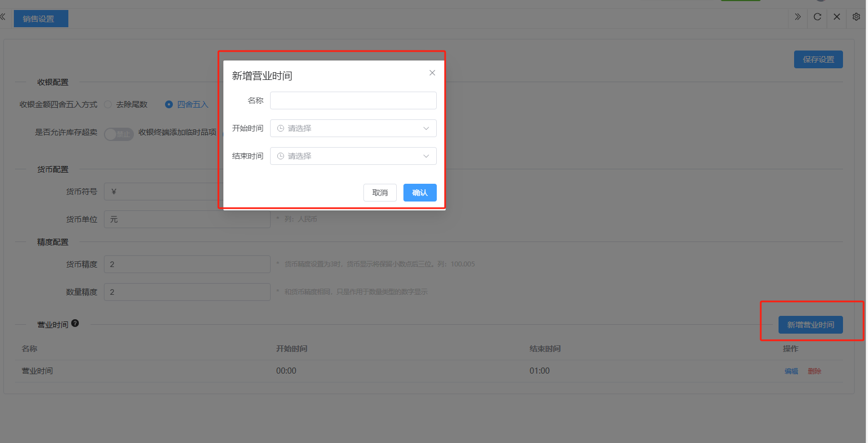Open the 开始时间 time picker dropdown
Screen dimensions: 868x443
click(353, 128)
